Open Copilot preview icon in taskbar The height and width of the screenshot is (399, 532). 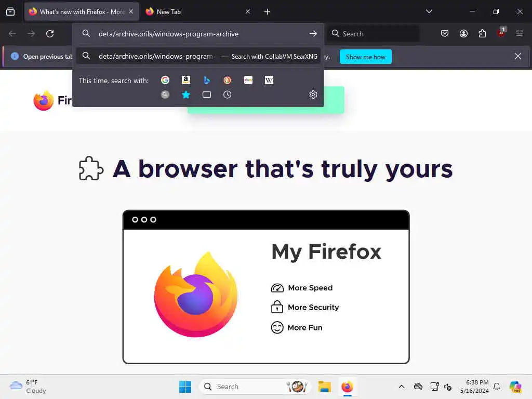coord(515,387)
